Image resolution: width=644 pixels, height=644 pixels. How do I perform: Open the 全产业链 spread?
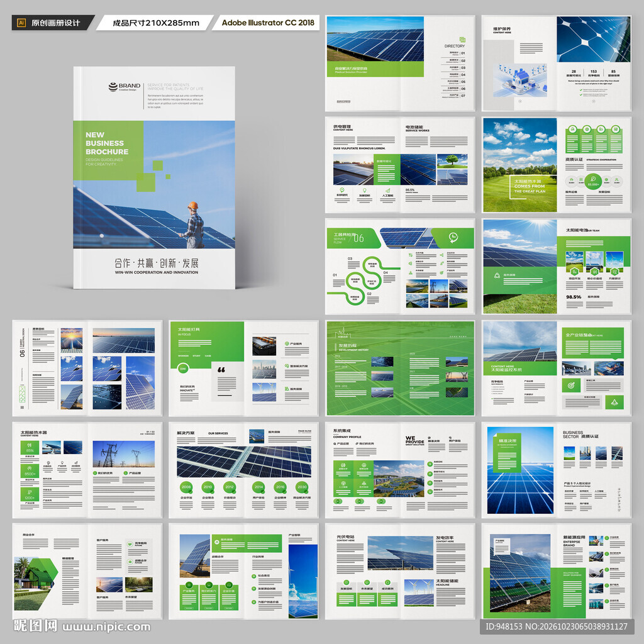[x=557, y=368]
